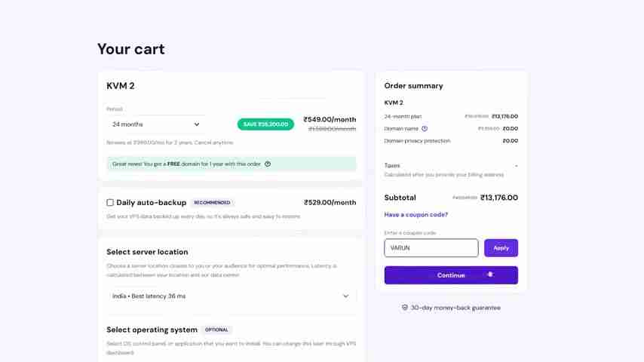Image resolution: width=644 pixels, height=362 pixels.
Task: Click the "Have a coupon code?" link
Action: [x=416, y=214]
